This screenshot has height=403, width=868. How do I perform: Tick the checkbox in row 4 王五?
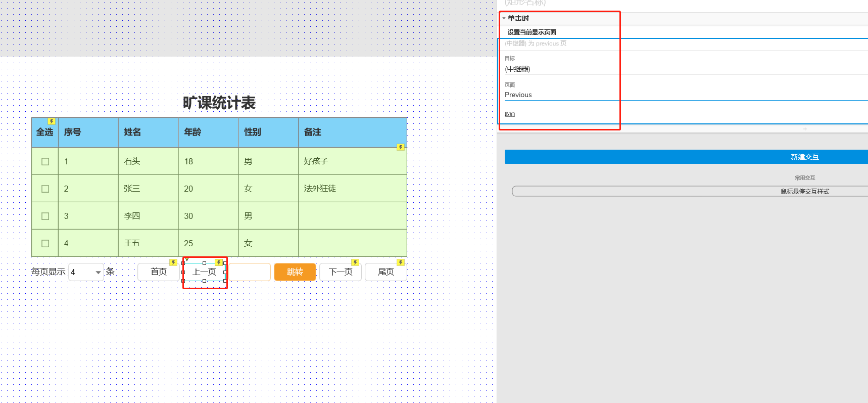(x=45, y=244)
